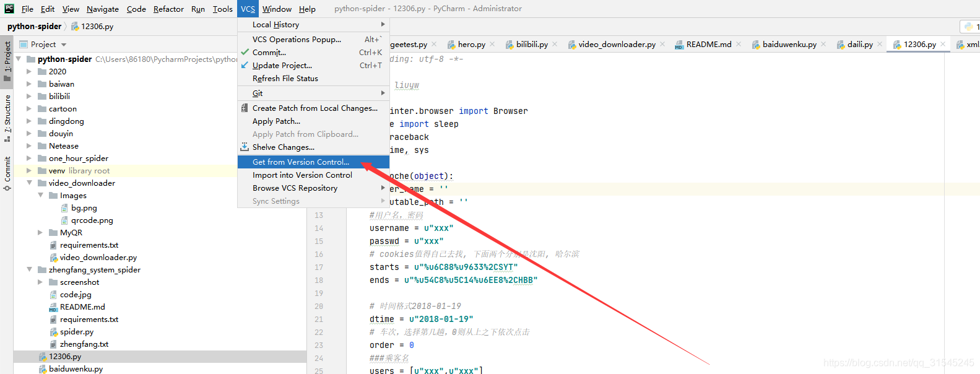Choose Apply Patch menu entry
The height and width of the screenshot is (374, 980).
pos(313,121)
